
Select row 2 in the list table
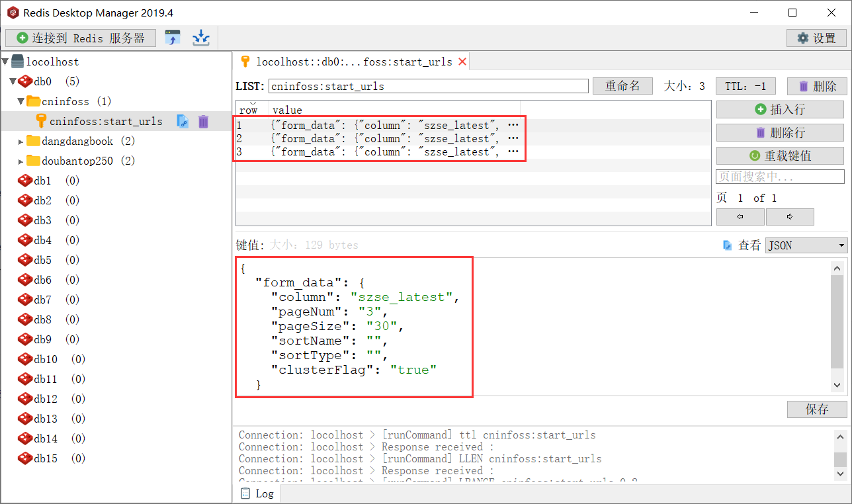(473, 138)
